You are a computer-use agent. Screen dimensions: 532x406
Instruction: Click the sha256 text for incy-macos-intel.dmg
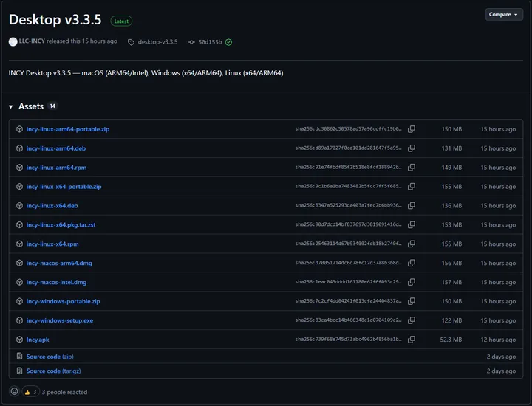[348, 282]
